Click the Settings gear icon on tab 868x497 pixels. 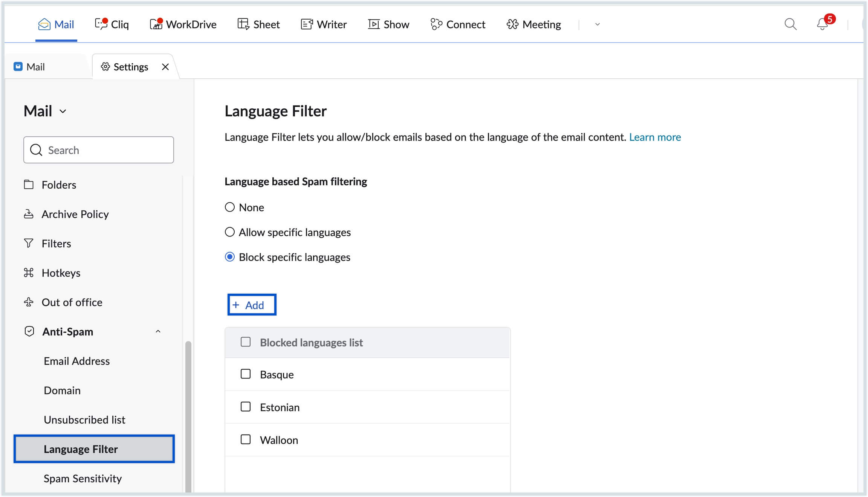105,67
